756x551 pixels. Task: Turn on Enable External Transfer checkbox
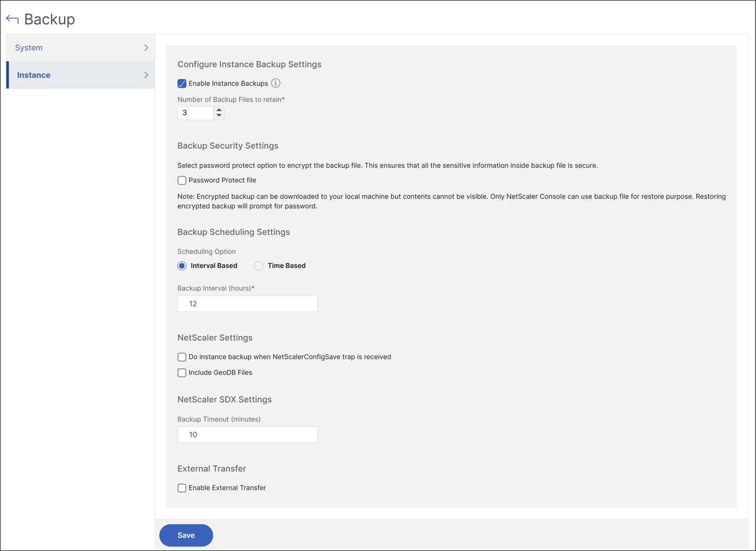tap(182, 488)
